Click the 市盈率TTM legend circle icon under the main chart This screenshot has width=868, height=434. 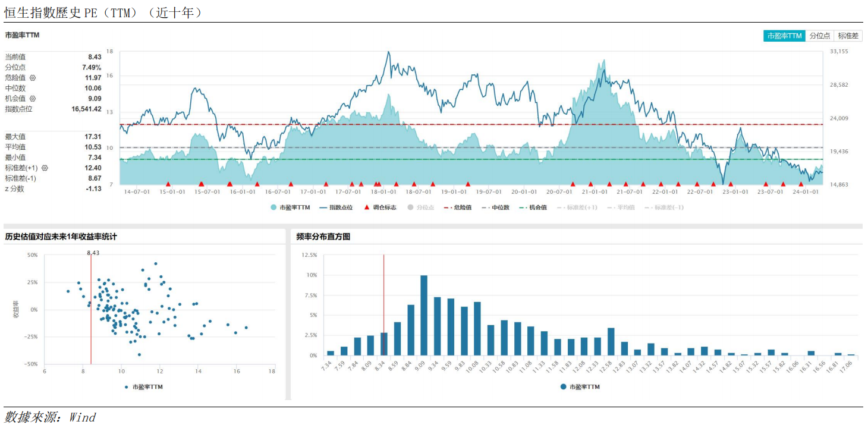tap(273, 207)
